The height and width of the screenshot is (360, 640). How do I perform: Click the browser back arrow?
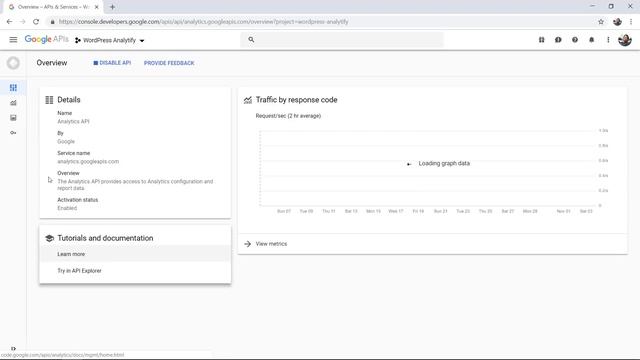(x=9, y=22)
